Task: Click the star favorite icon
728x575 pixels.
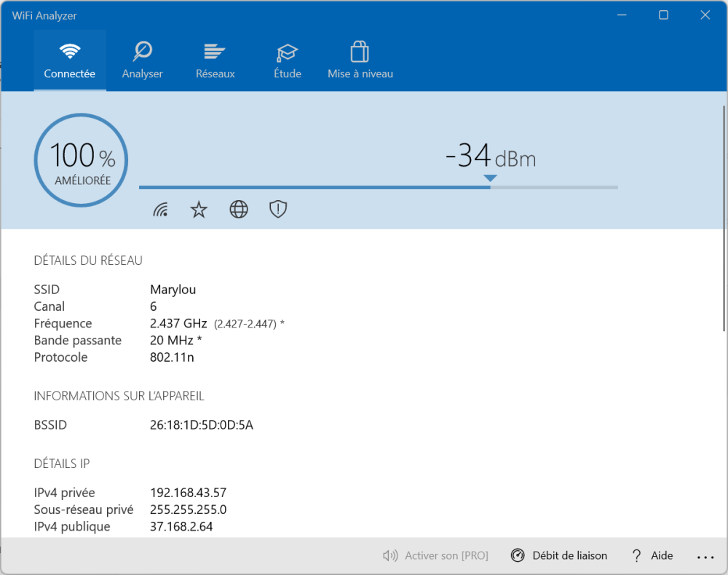Action: 199,210
